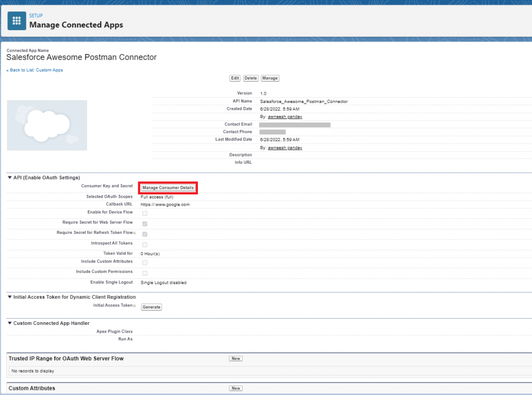Viewport: 532px width, 395px height.
Task: Click the 'Manage Connected Apps' page title
Action: pos(76,25)
